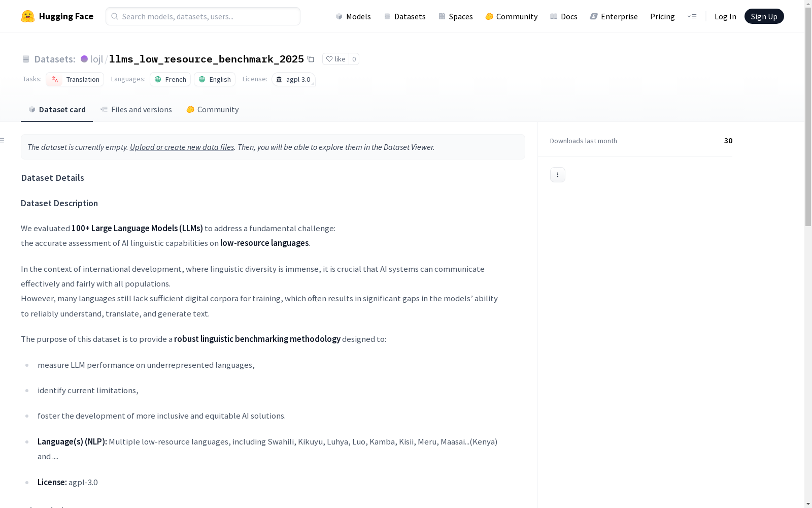Click the Enterprise icon in navigation
Screen dimensions: 812x508
(594, 16)
